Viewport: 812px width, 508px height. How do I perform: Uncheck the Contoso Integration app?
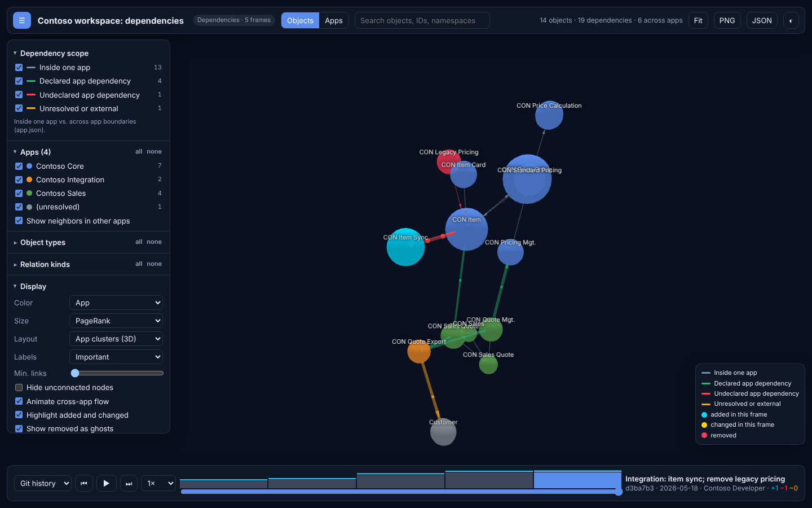pyautogui.click(x=19, y=179)
